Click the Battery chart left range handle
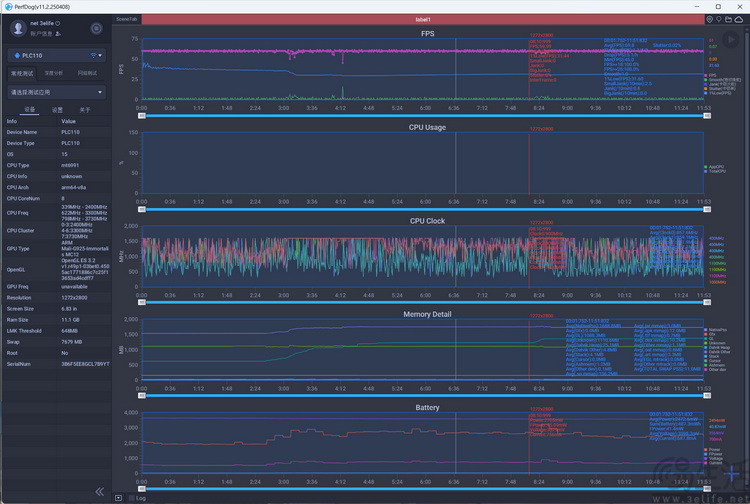Screen dimensions: 750x504 (142, 489)
